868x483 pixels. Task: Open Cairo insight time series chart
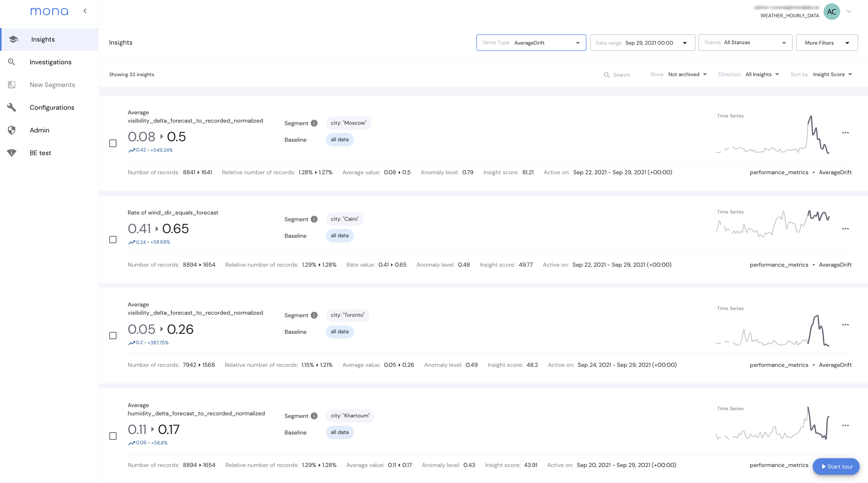coord(773,224)
